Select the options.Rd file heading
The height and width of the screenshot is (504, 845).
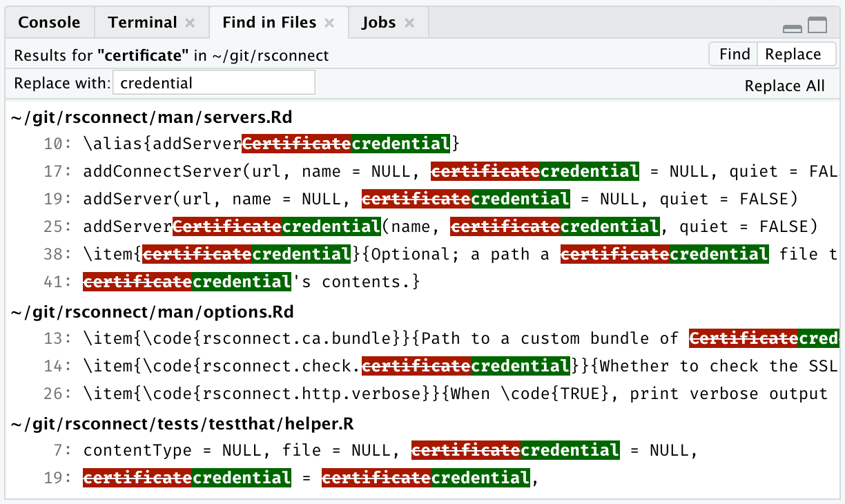tap(153, 312)
